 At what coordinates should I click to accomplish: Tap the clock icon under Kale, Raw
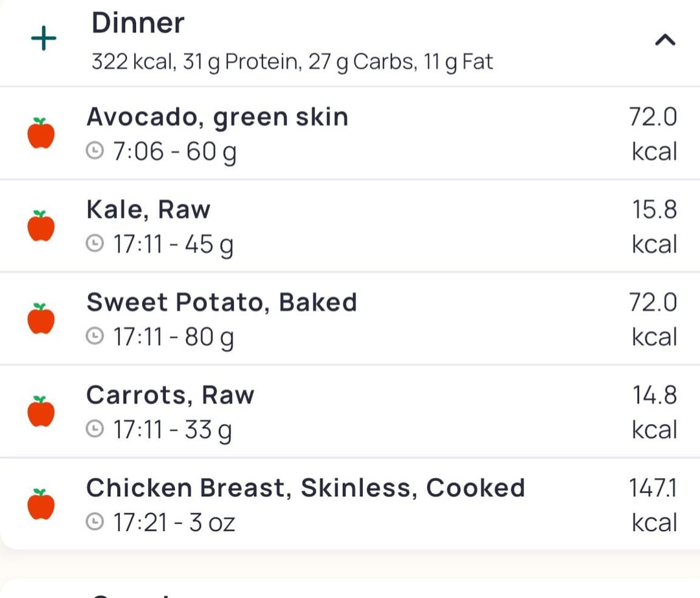click(x=95, y=244)
